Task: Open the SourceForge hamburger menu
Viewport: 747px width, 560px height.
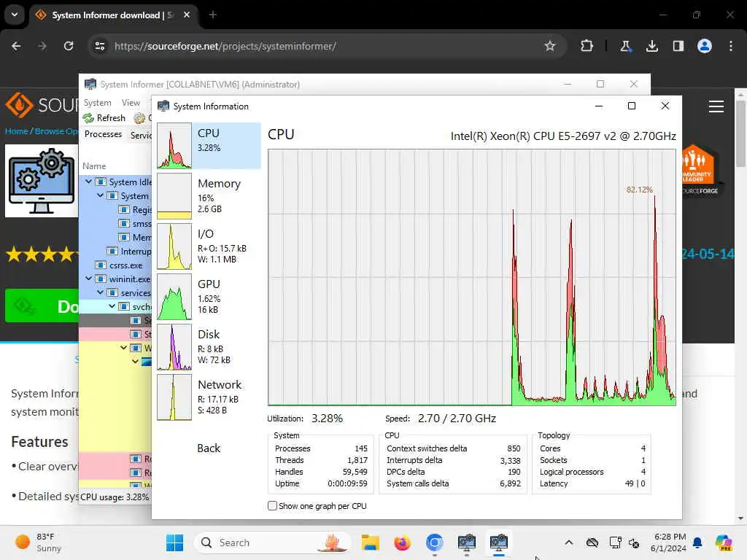Action: pyautogui.click(x=716, y=106)
